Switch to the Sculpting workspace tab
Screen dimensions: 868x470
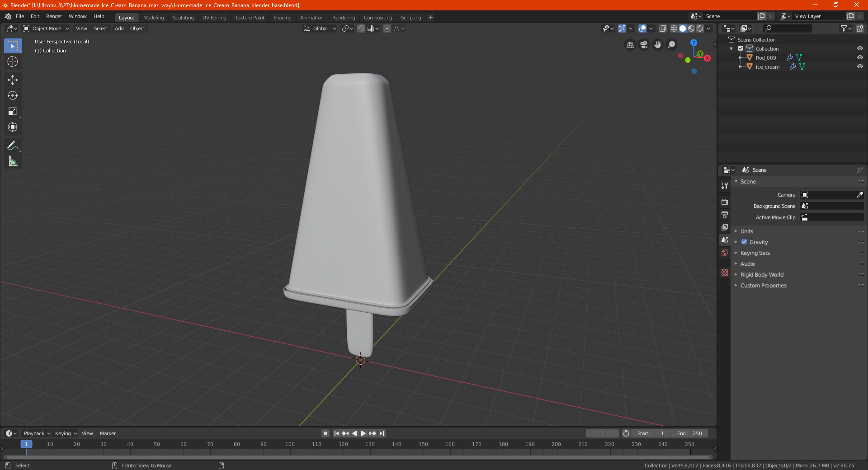click(183, 18)
